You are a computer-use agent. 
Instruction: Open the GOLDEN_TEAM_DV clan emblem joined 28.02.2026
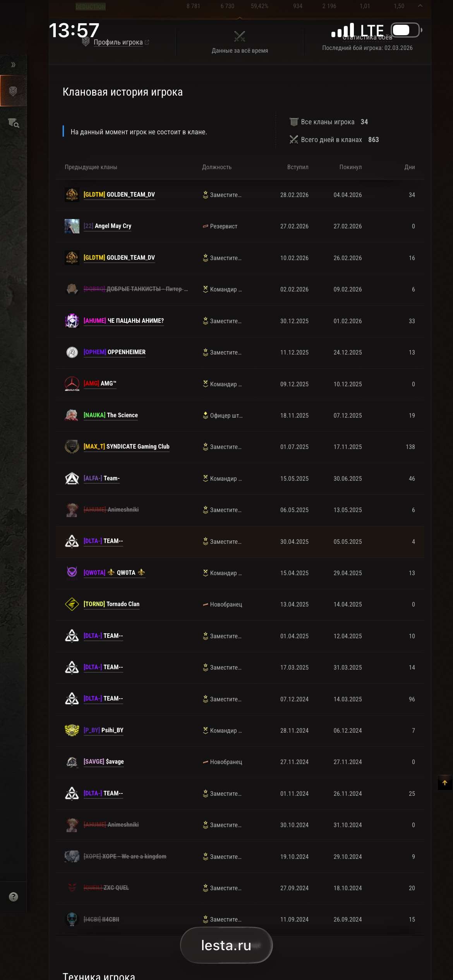click(72, 195)
